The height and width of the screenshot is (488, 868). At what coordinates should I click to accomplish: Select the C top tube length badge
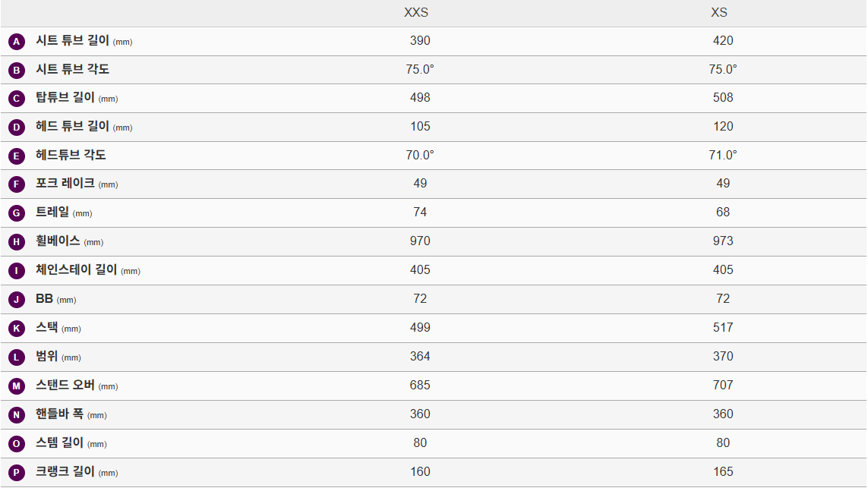click(x=17, y=99)
